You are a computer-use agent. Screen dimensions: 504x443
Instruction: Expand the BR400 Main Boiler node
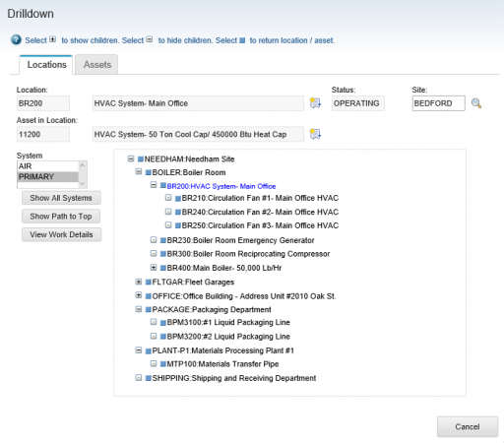(154, 268)
